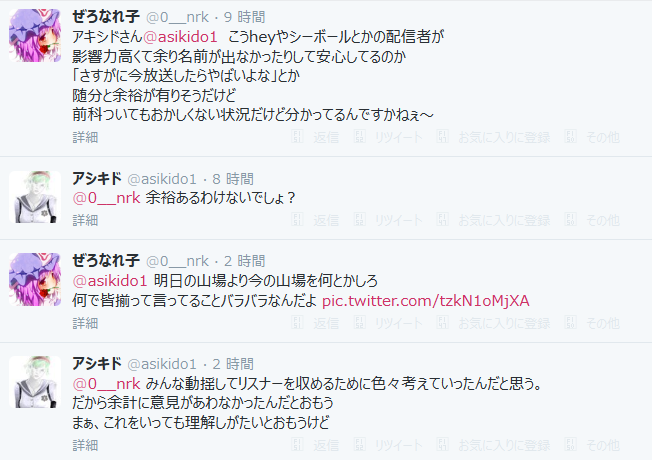Viewport: 652px width, 460px height.
Task: Click お気に入りに登録 on the first tweet
Action: (504, 137)
